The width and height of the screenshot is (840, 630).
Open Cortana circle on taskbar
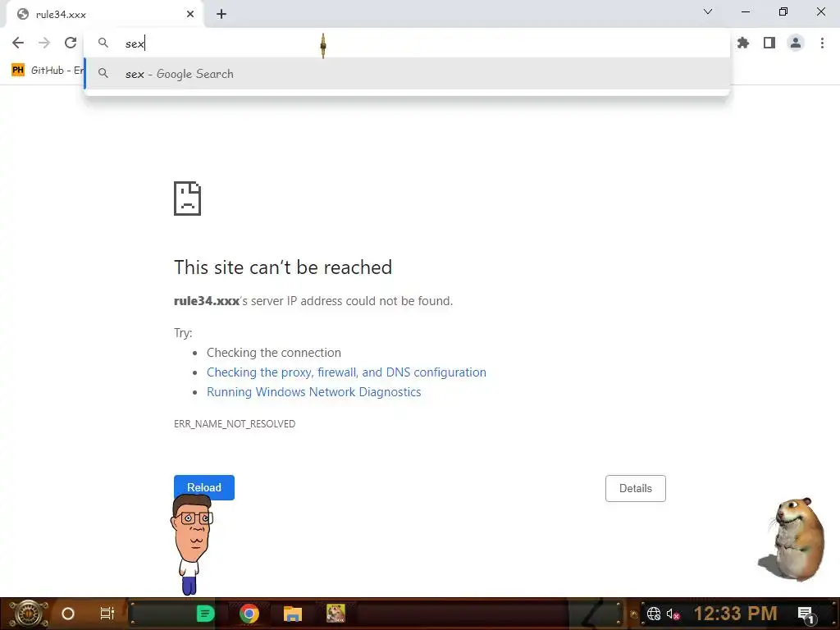coord(68,614)
